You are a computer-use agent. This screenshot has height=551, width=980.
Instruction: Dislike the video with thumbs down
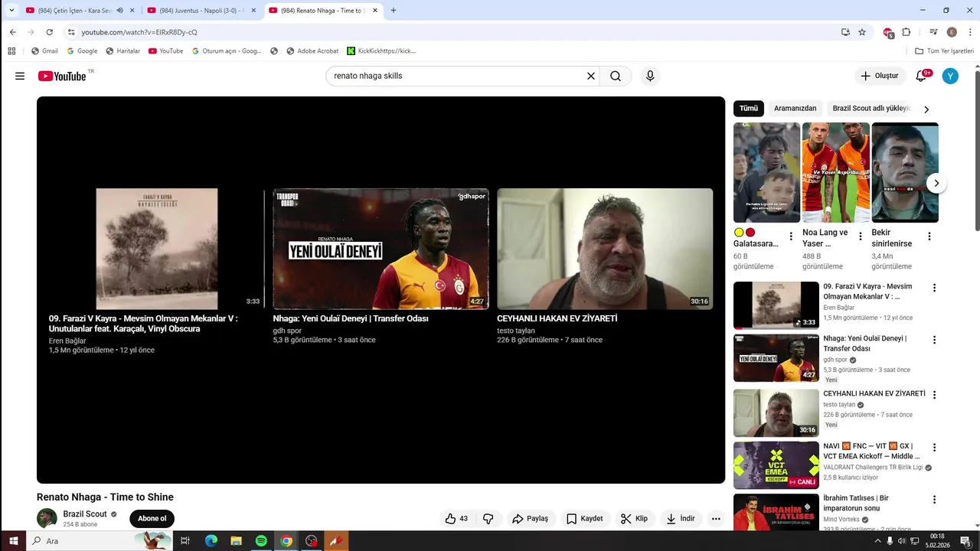(488, 518)
